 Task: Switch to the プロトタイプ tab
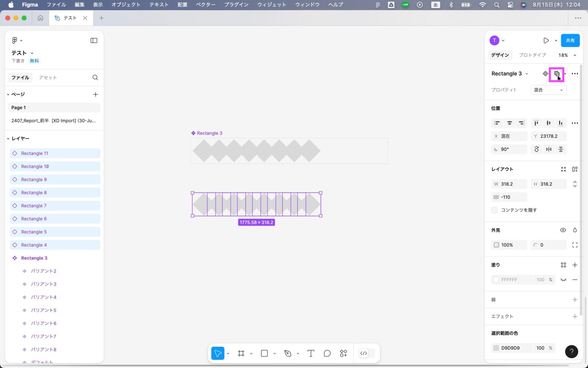532,55
